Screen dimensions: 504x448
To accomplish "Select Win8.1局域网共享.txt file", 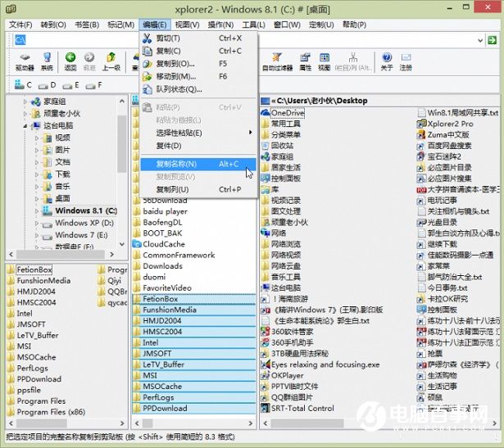I will point(463,113).
